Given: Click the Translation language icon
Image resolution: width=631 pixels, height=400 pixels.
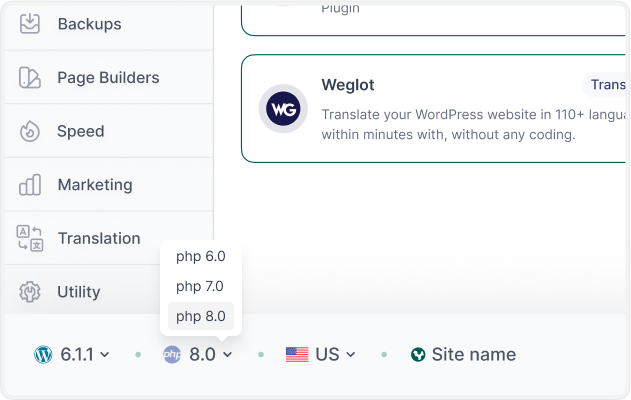Looking at the screenshot, I should pyautogui.click(x=30, y=238).
